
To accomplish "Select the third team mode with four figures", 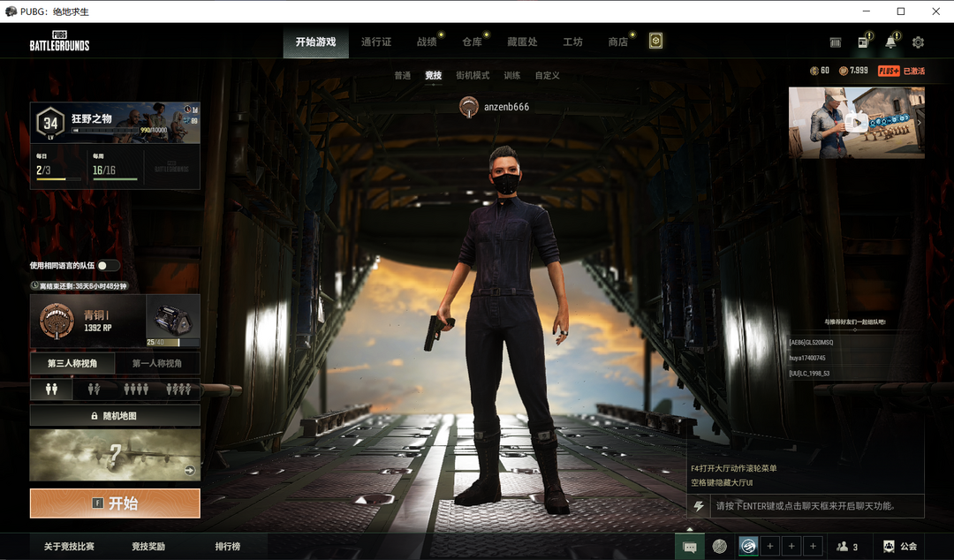I will click(x=136, y=389).
